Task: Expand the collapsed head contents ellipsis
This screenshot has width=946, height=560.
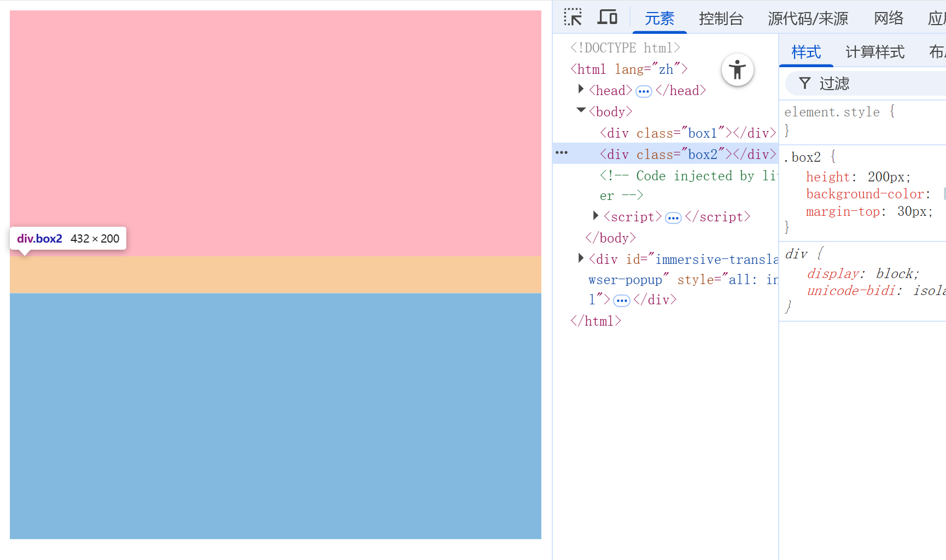Action: pyautogui.click(x=644, y=91)
